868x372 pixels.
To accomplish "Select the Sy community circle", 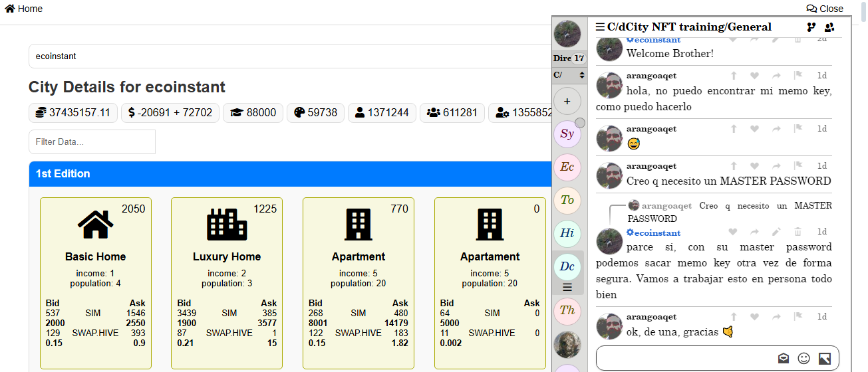I will tap(567, 134).
